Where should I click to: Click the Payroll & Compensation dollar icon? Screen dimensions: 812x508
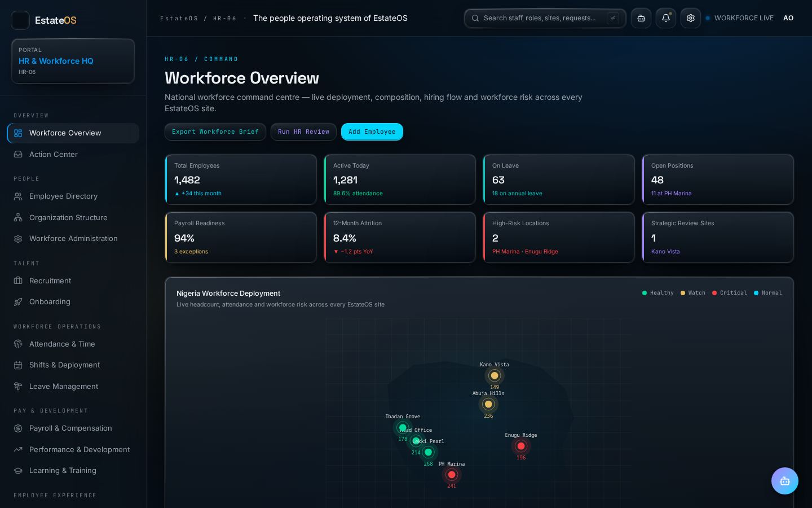click(18, 428)
